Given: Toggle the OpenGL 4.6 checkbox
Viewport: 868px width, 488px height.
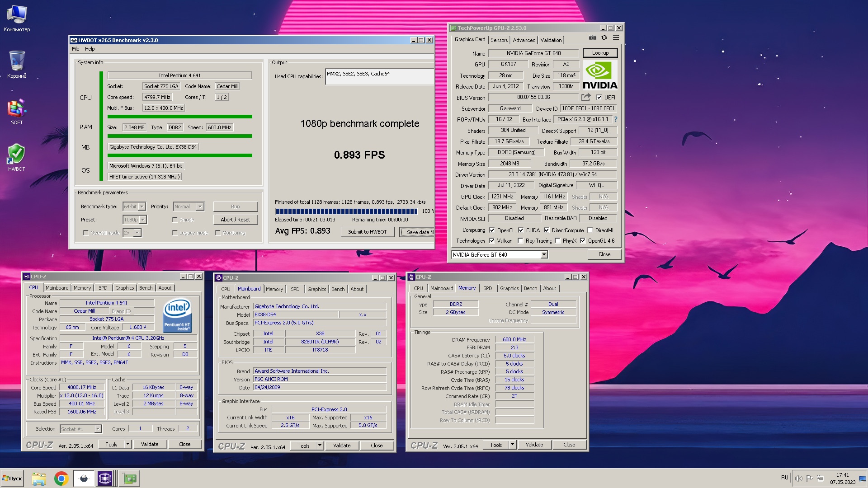Looking at the screenshot, I should coord(583,241).
